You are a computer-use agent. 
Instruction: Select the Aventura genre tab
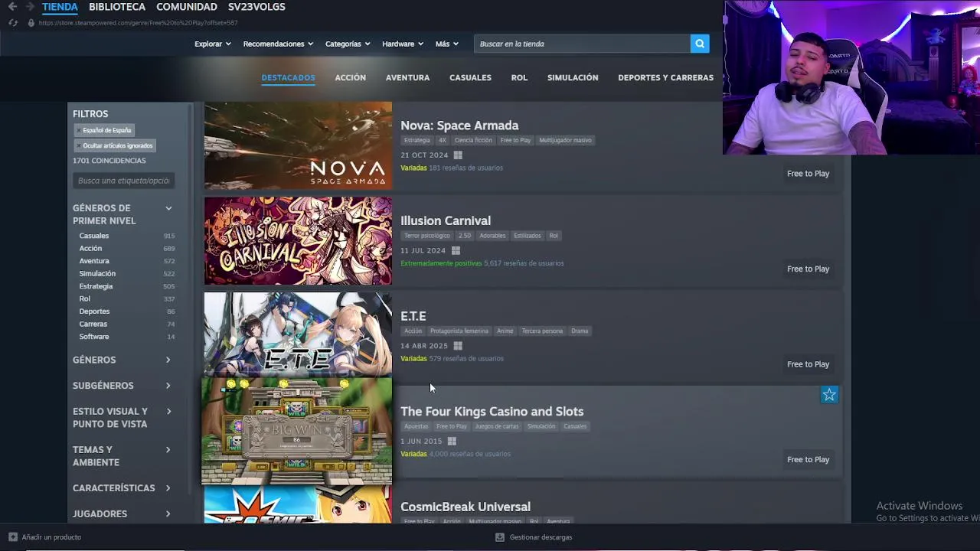pyautogui.click(x=407, y=77)
